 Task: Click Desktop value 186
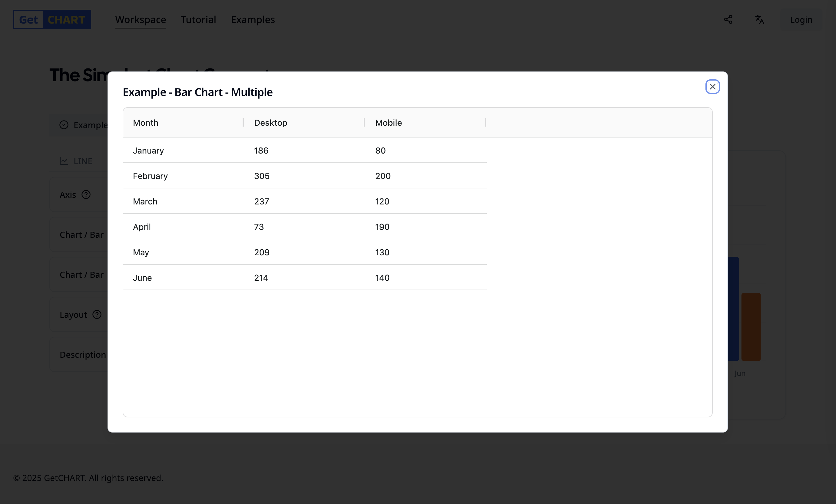tap(304, 150)
